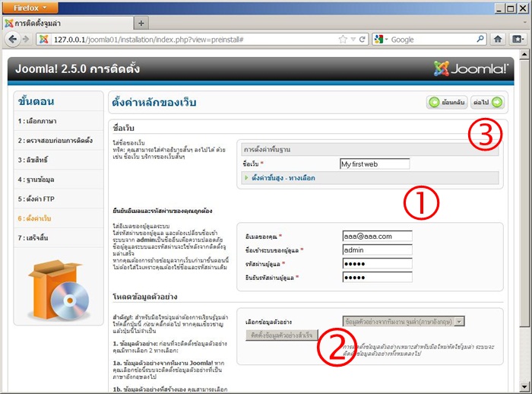This screenshot has width=532, height=394.
Task: Click the เลือกข้อมูลตัวอย่าง label
Action: [268, 322]
